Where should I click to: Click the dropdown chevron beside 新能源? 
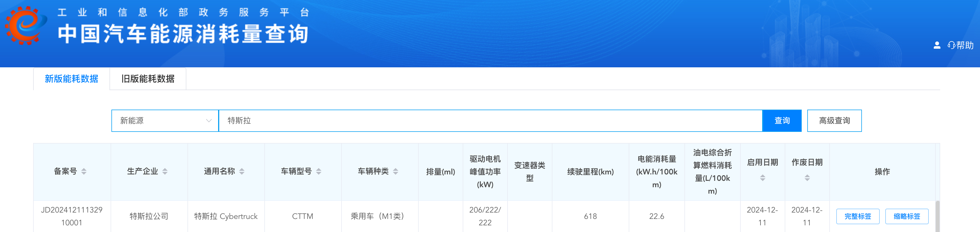coord(208,121)
